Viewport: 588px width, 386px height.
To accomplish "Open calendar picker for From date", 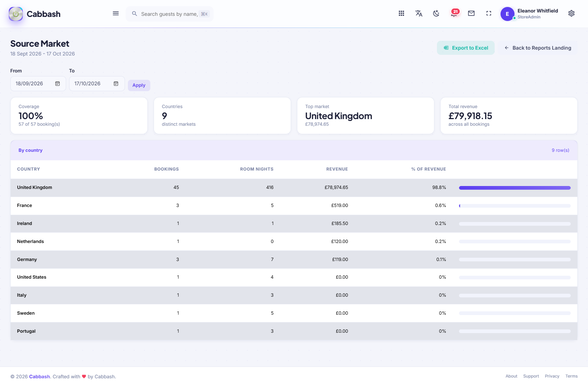I will [57, 84].
